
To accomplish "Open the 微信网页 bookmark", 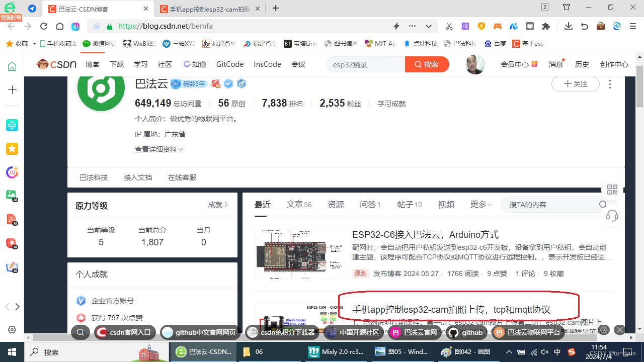I will (100, 44).
